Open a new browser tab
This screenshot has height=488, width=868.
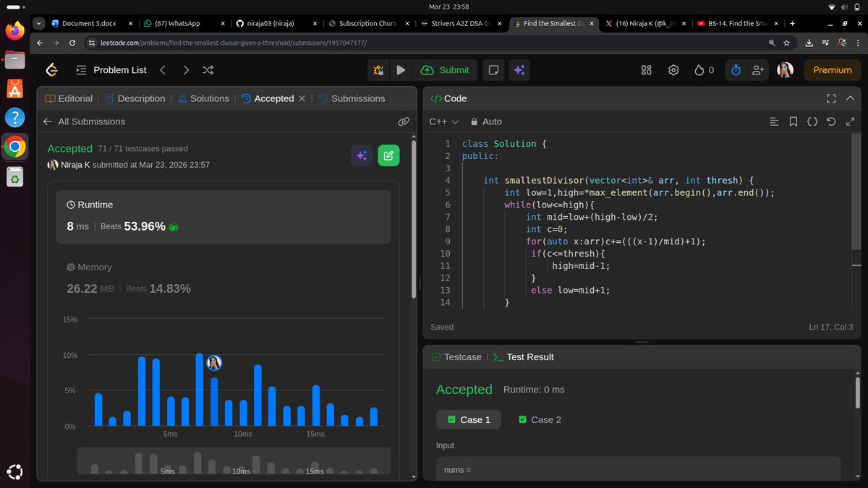pyautogui.click(x=792, y=23)
